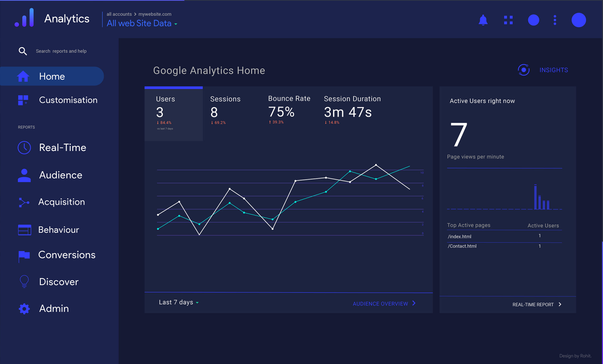This screenshot has width=603, height=364.
Task: Click the Top Active pages column header
Action: coord(469,225)
